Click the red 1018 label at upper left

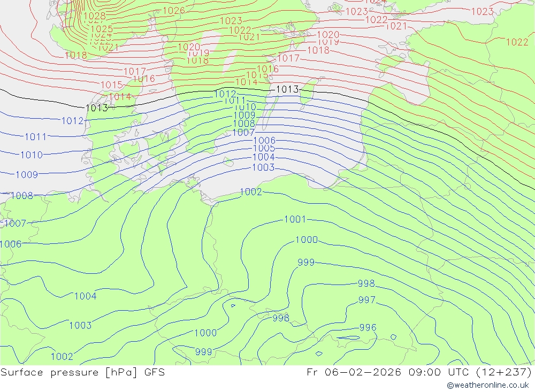(x=76, y=55)
